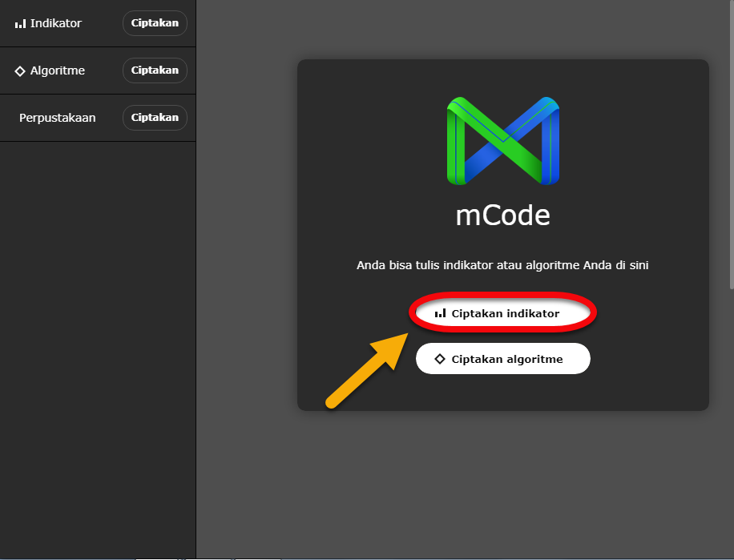Click the bar chart icon beside Indikator

click(x=20, y=23)
